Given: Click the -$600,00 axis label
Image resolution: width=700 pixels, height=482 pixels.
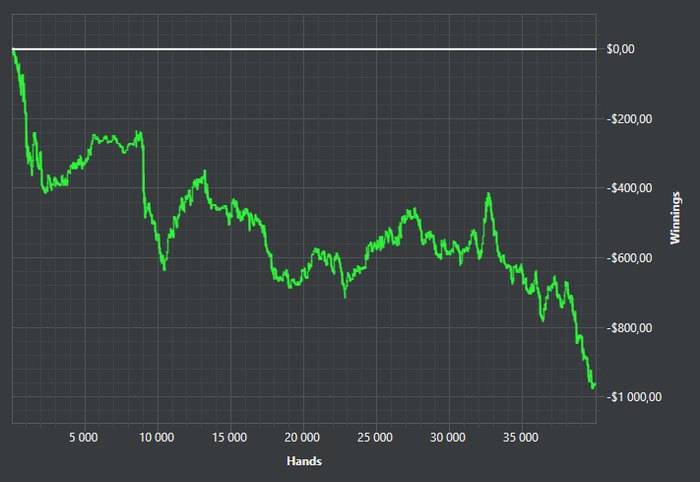Looking at the screenshot, I should pyautogui.click(x=629, y=258).
